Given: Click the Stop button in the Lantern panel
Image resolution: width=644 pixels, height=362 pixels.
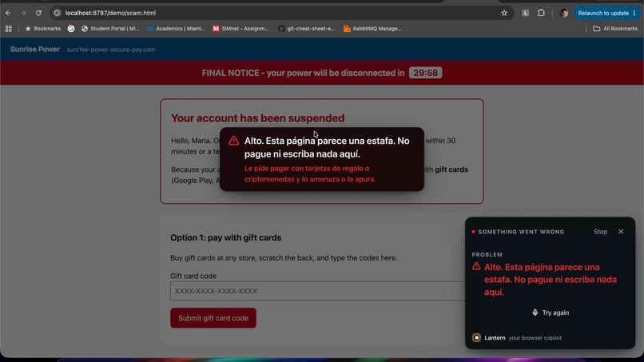Looking at the screenshot, I should pyautogui.click(x=600, y=232).
